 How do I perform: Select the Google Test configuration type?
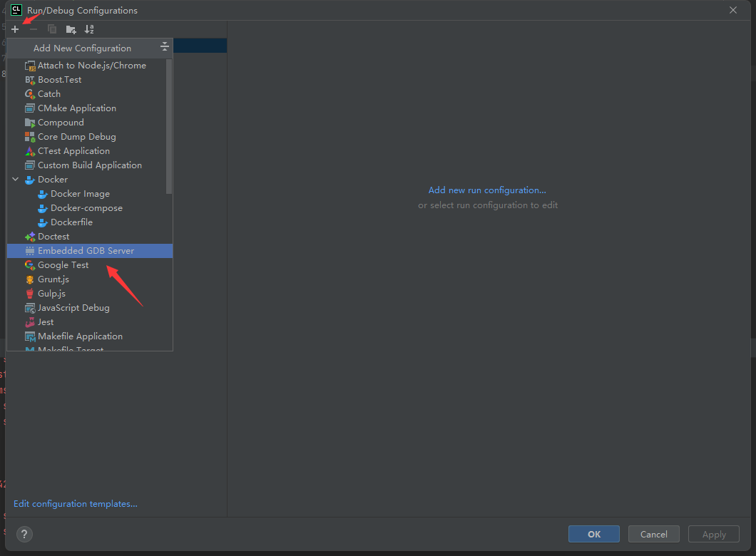pyautogui.click(x=90, y=265)
